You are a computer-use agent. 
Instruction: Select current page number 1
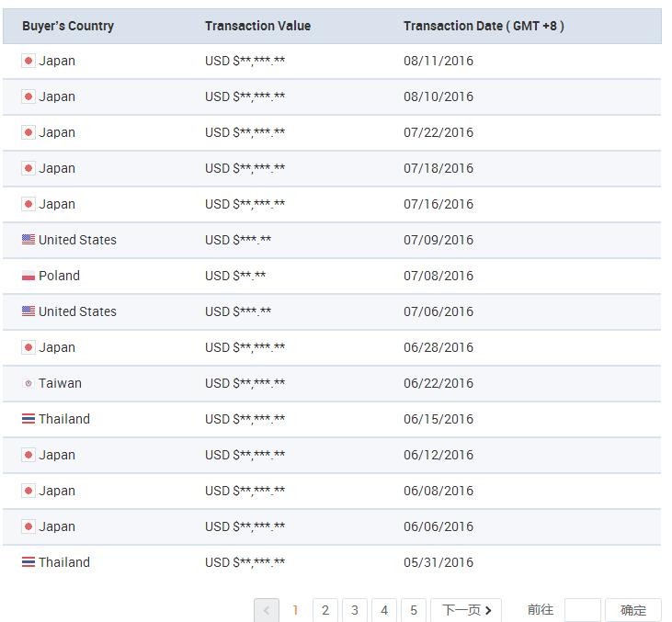click(x=295, y=610)
